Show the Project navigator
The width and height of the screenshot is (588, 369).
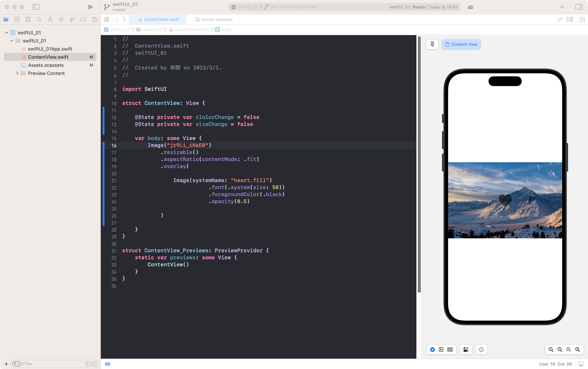coord(6,19)
